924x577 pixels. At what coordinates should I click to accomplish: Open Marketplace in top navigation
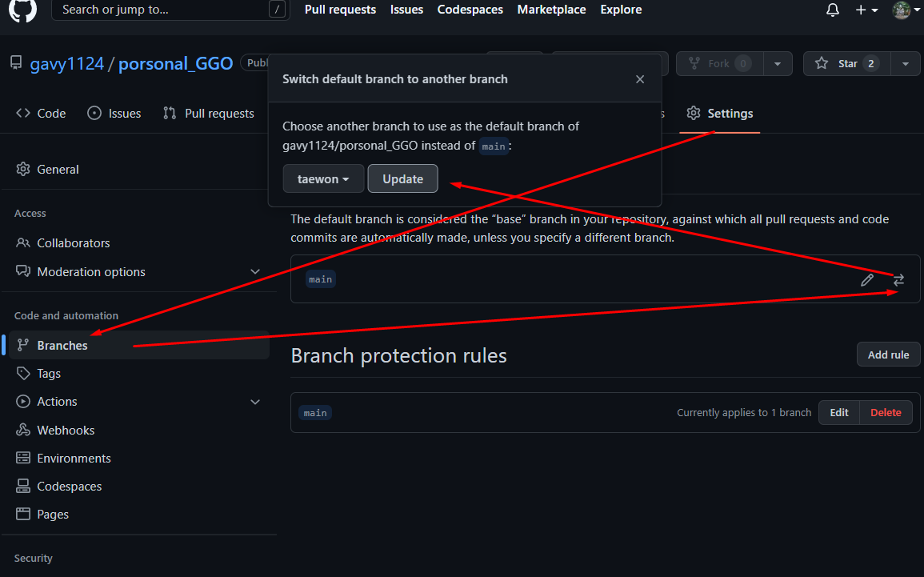coord(551,10)
